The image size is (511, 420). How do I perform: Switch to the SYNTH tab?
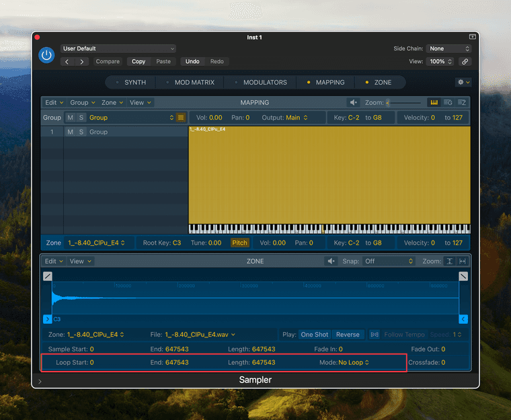click(x=131, y=83)
